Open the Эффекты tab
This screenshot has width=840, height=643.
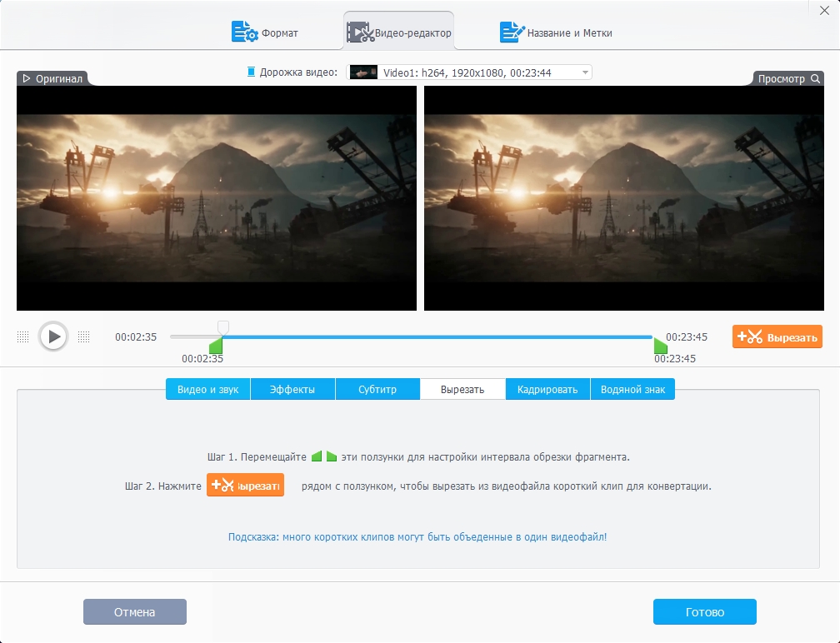(292, 389)
